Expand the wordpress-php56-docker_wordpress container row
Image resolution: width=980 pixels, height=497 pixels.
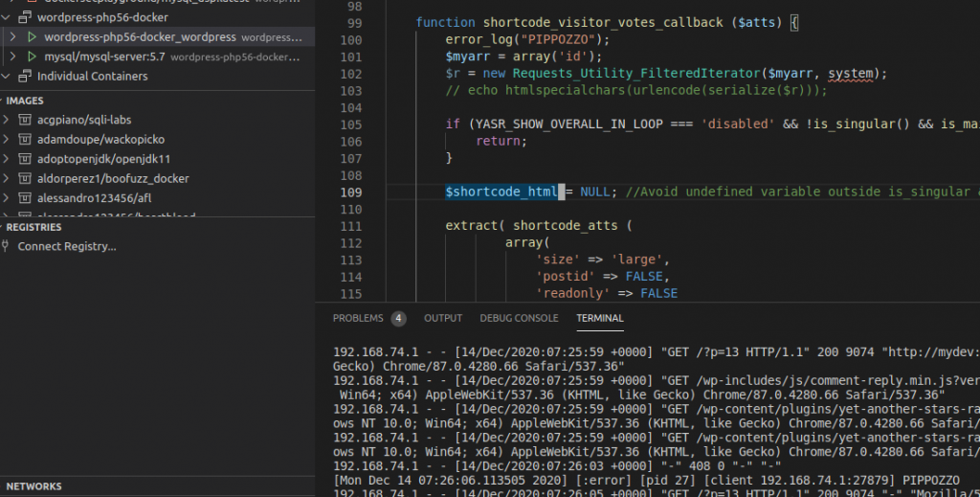(13, 37)
